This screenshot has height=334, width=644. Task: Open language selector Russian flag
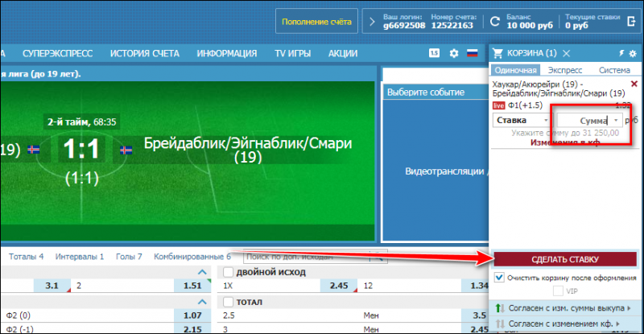coord(473,53)
